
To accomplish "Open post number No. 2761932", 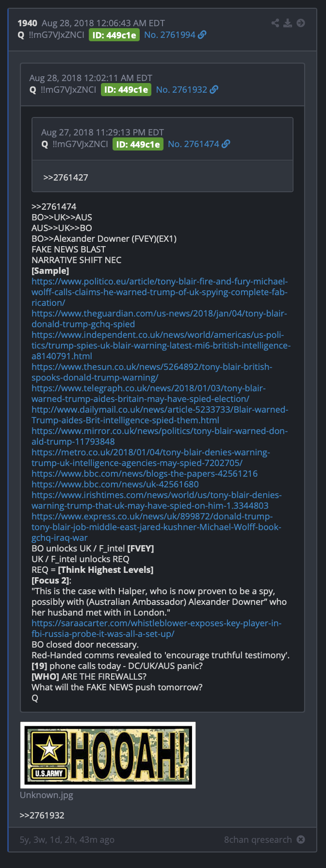I will [x=181, y=89].
